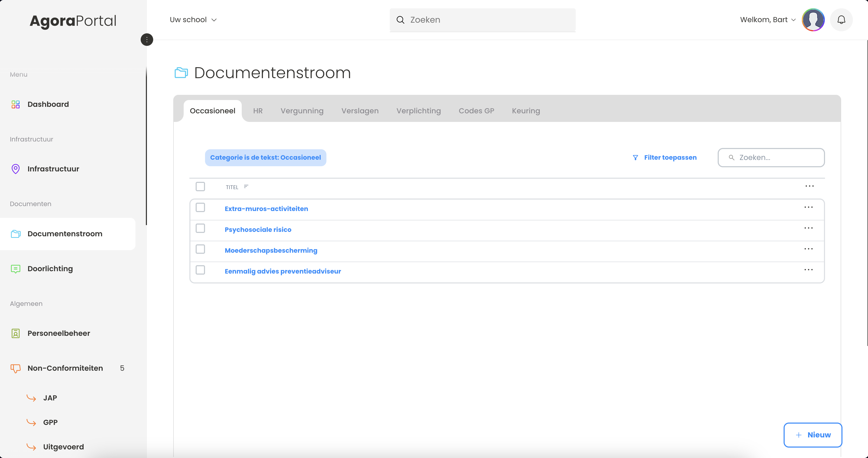Click the AgoraPortal logo
The width and height of the screenshot is (868, 458).
[x=73, y=21]
